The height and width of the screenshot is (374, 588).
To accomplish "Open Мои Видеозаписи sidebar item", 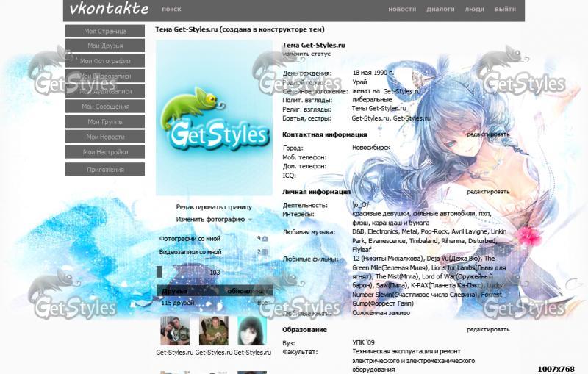I will 105,76.
